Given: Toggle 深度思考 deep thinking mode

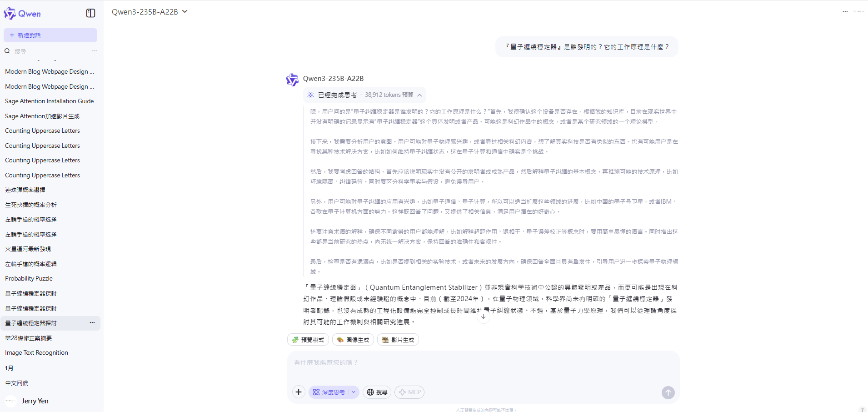Looking at the screenshot, I should coord(329,392).
